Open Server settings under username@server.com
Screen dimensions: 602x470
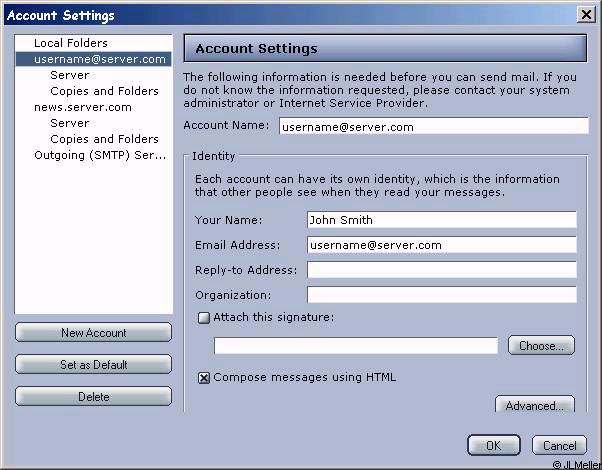[x=69, y=75]
